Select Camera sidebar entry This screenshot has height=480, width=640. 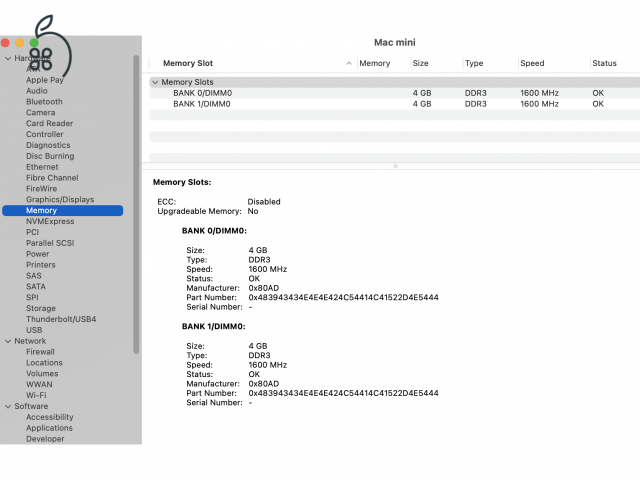(40, 113)
